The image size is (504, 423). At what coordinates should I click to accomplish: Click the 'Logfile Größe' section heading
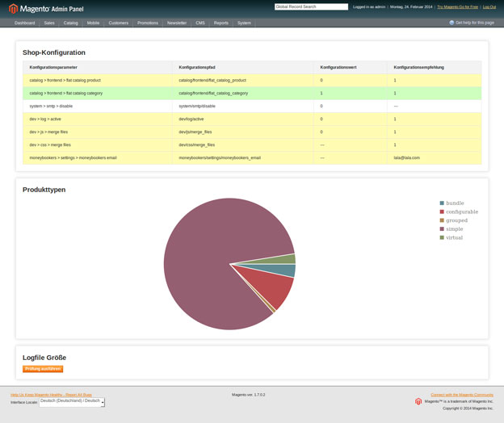coord(44,358)
